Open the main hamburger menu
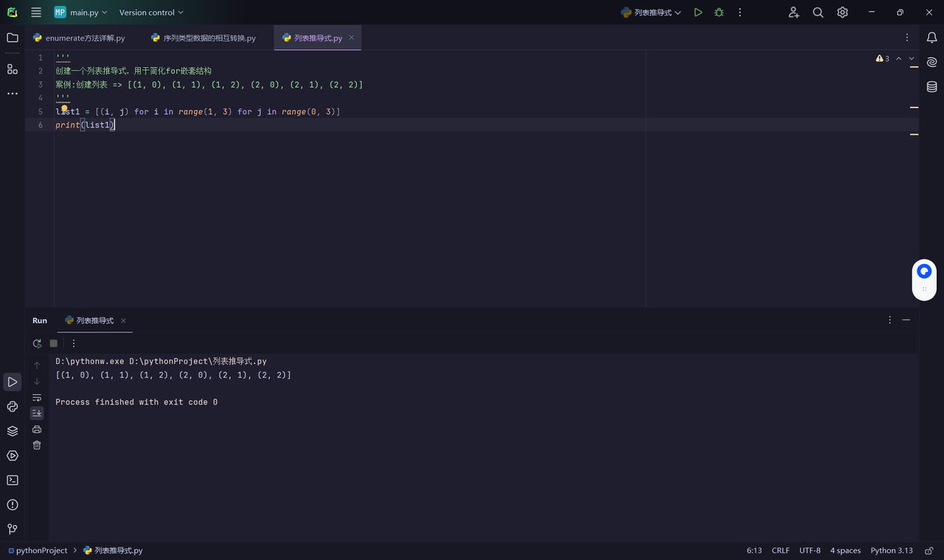This screenshot has height=560, width=944. click(x=36, y=13)
